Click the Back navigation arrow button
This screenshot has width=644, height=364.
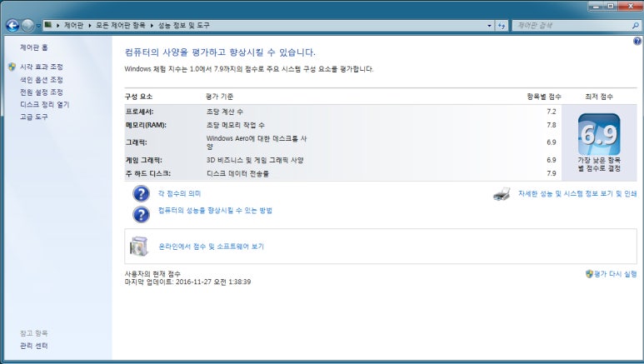tap(12, 26)
